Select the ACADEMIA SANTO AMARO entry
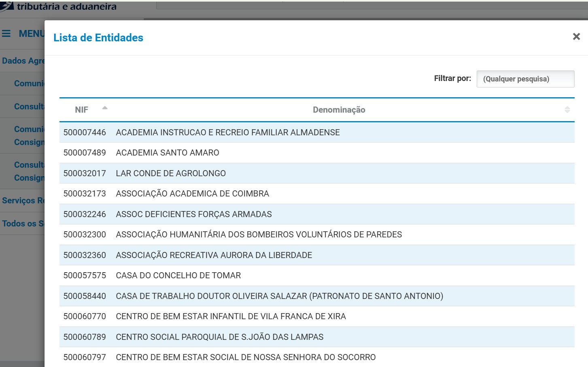 (167, 153)
